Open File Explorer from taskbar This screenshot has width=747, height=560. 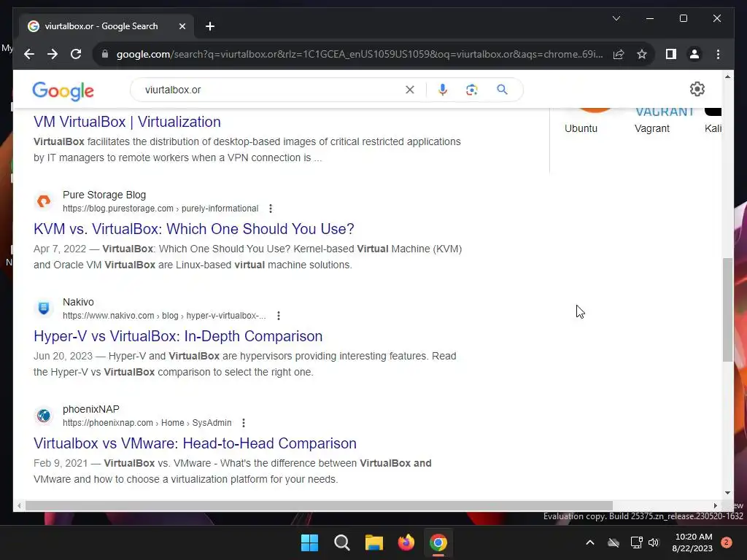point(374,542)
